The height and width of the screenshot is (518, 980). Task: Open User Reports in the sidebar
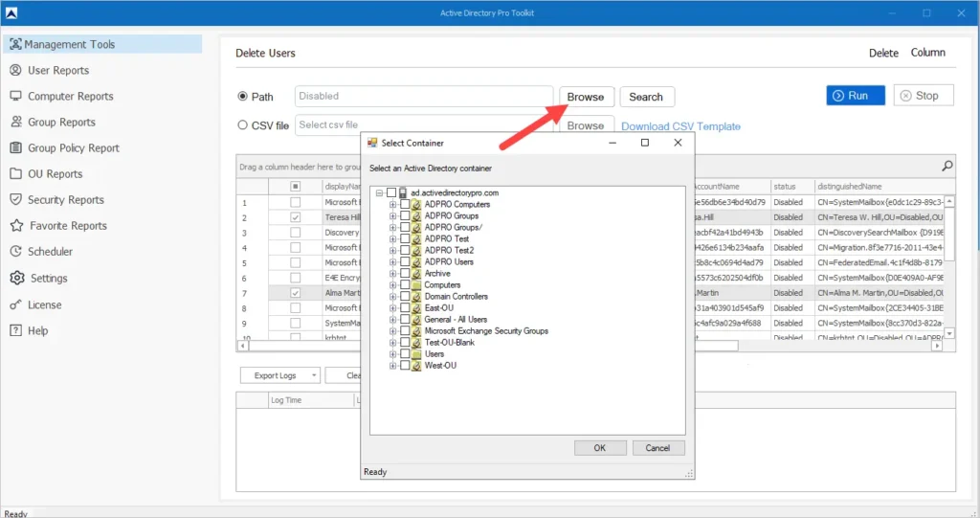pyautogui.click(x=58, y=70)
